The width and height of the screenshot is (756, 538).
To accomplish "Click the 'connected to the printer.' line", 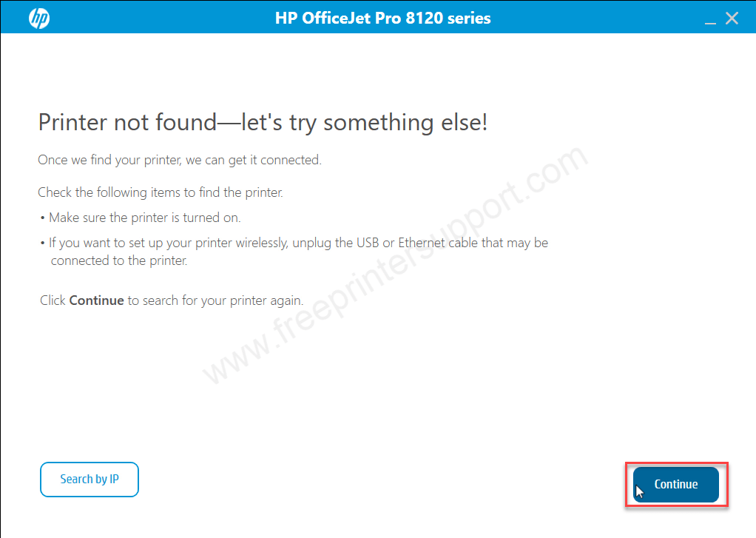I will (x=119, y=260).
